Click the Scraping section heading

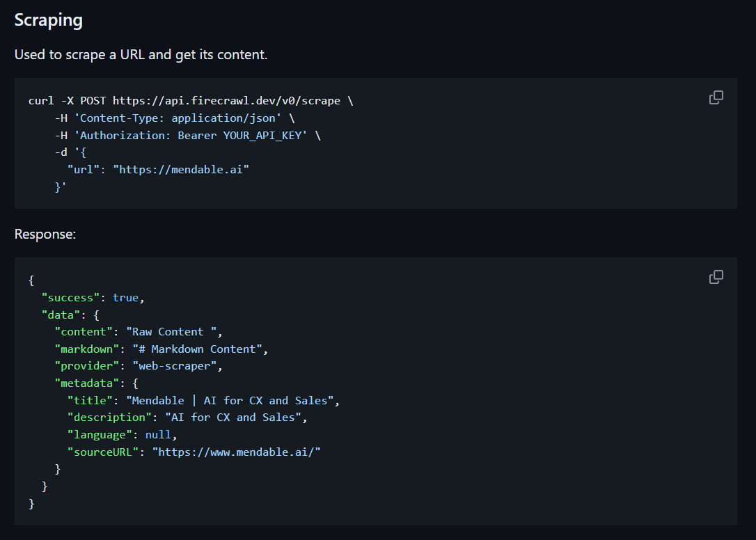point(49,20)
